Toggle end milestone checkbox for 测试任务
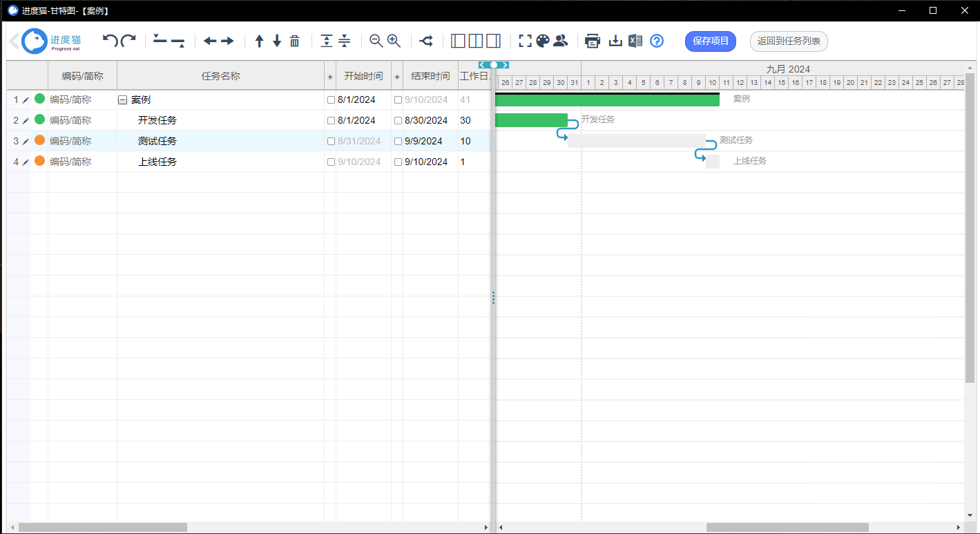Viewport: 980px width, 534px height. (x=398, y=142)
